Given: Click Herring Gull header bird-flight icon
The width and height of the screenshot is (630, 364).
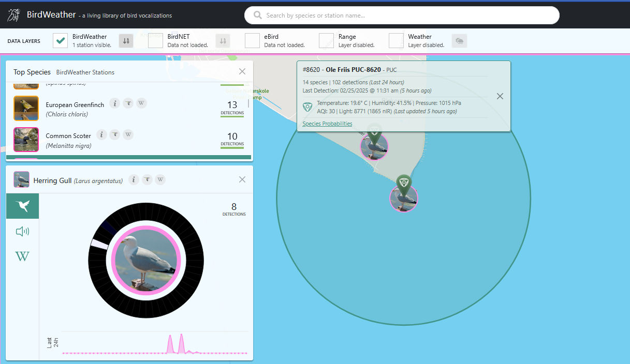Looking at the screenshot, I should click(x=148, y=179).
